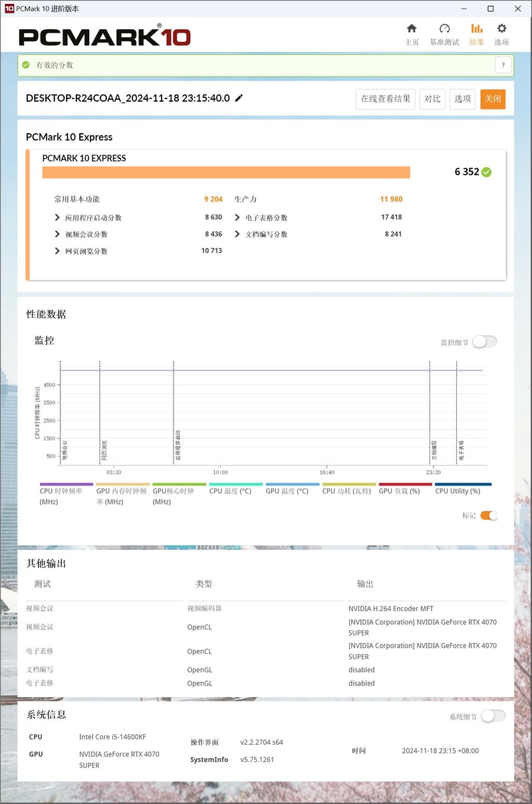
Task: Select the CPU 温度 legend item
Action: (x=235, y=489)
